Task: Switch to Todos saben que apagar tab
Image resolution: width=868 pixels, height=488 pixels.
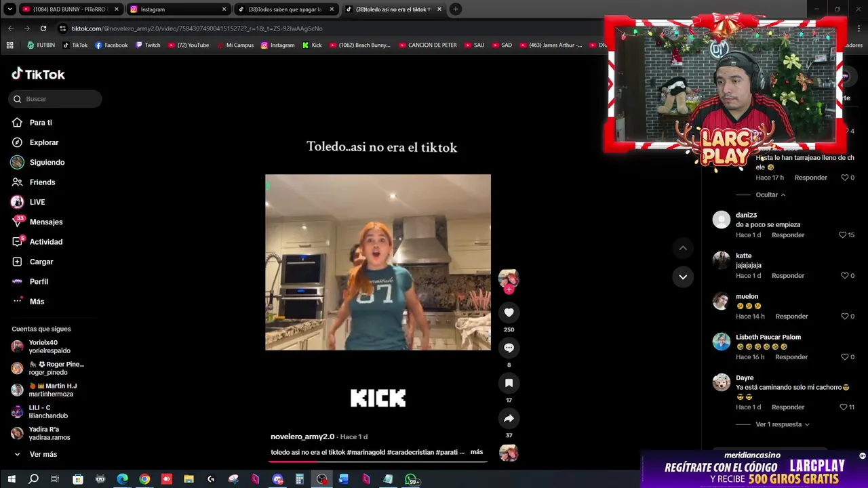Action: tap(285, 9)
